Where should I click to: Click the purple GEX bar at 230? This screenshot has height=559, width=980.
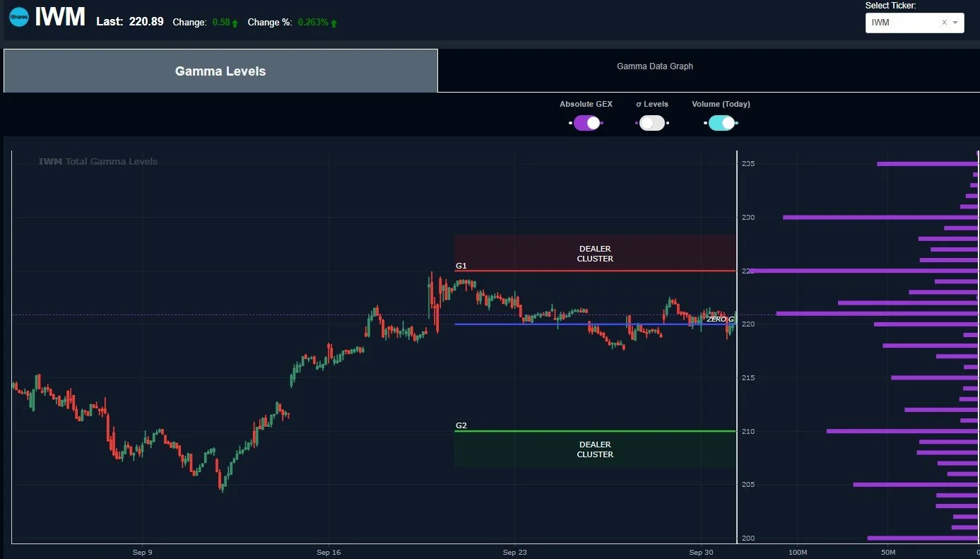tap(880, 218)
